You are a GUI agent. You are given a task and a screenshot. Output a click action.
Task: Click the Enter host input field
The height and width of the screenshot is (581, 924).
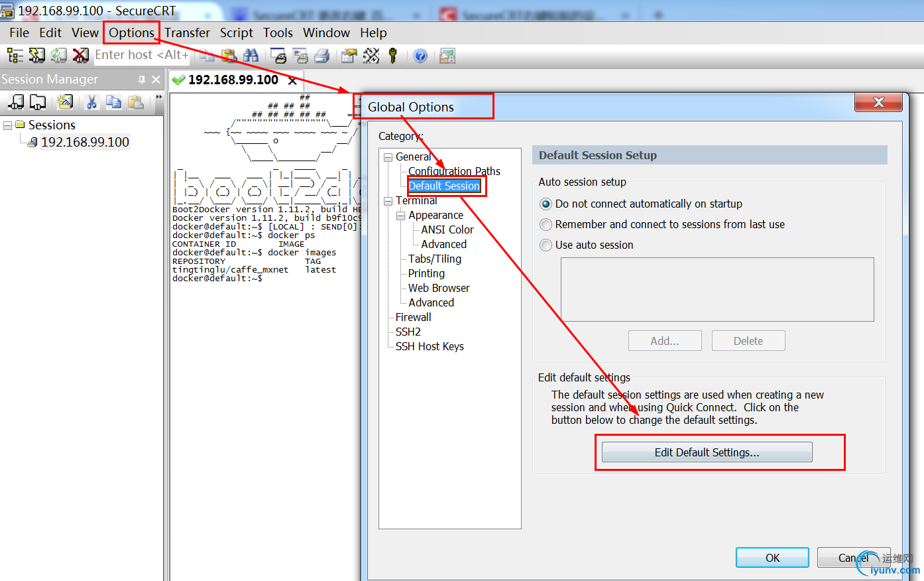[x=142, y=55]
